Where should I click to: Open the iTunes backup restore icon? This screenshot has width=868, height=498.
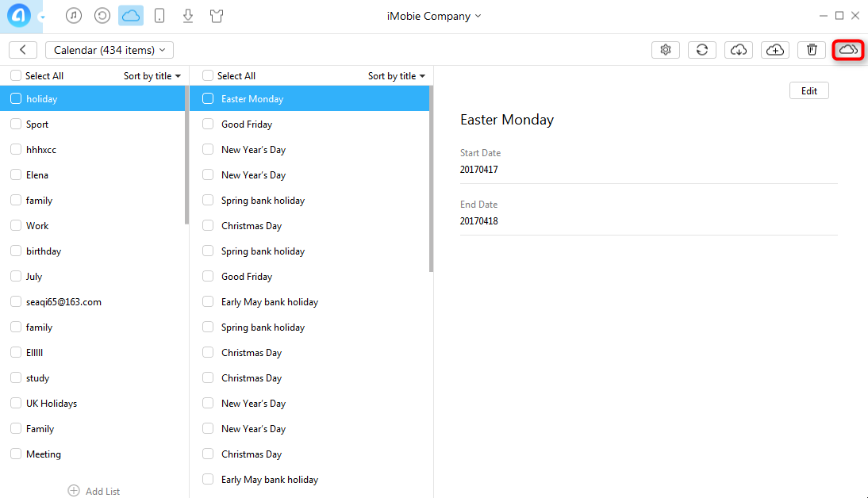102,16
